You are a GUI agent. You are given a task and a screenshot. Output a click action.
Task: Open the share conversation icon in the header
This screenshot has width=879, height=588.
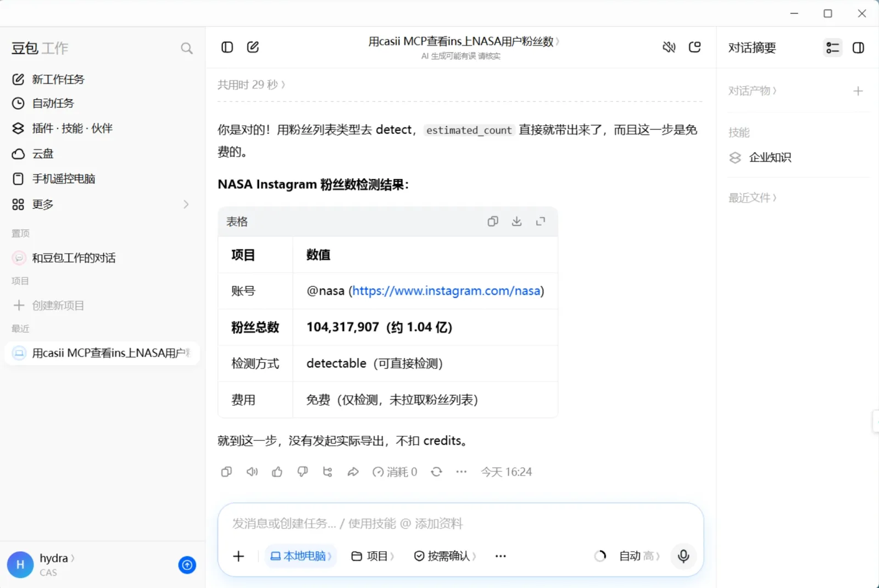695,47
